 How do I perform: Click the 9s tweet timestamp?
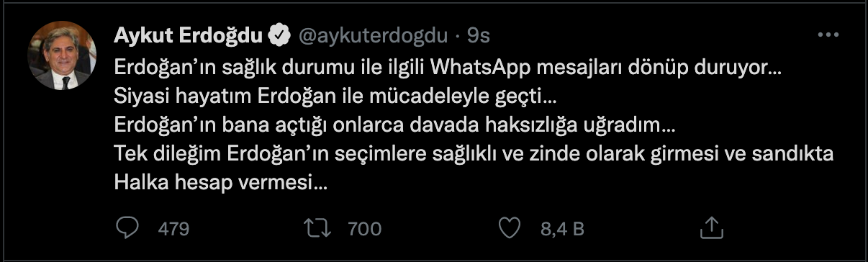478,35
